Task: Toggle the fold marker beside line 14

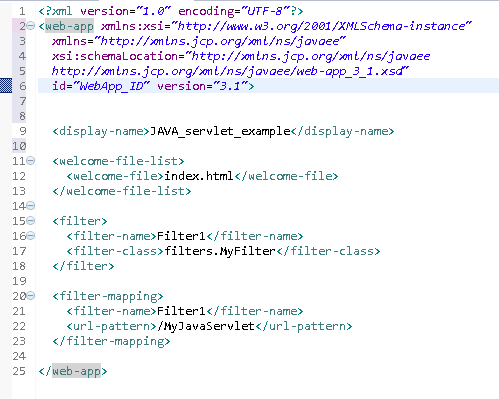Action: tap(30, 206)
